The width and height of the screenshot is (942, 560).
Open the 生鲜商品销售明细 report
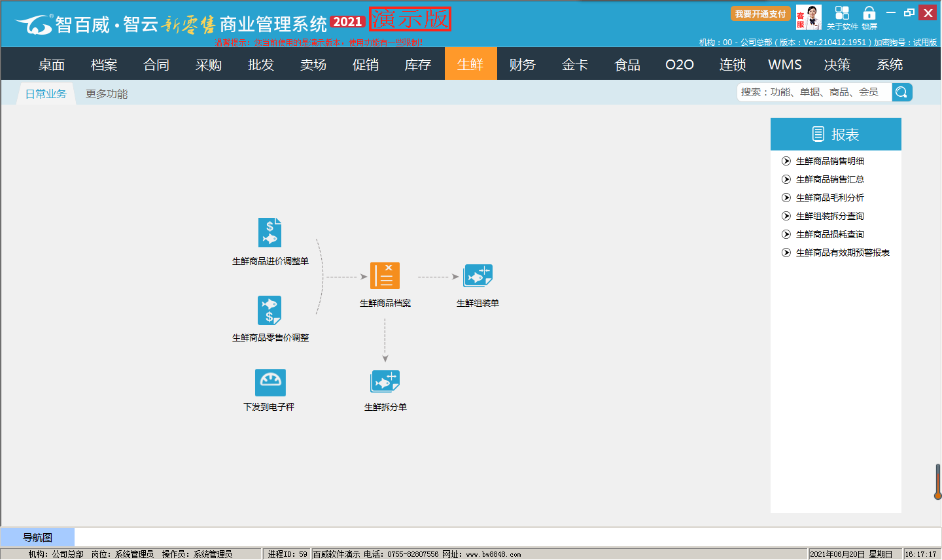click(829, 161)
